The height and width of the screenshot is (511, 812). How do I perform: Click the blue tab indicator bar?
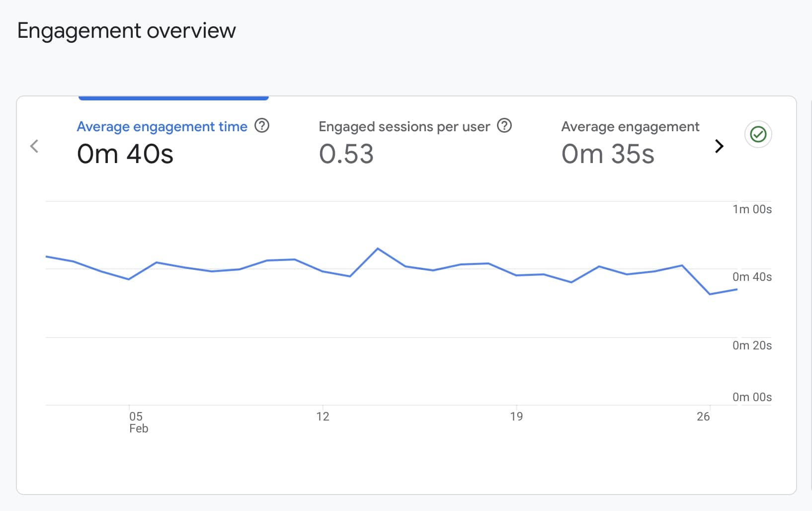173,98
